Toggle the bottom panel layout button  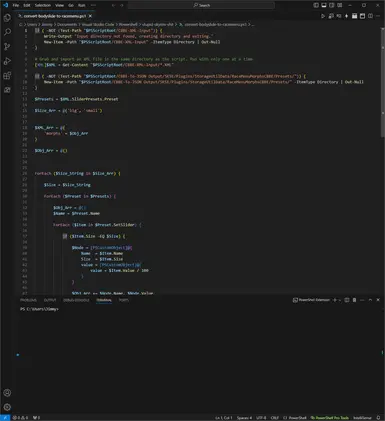pyautogui.click(x=324, y=5)
